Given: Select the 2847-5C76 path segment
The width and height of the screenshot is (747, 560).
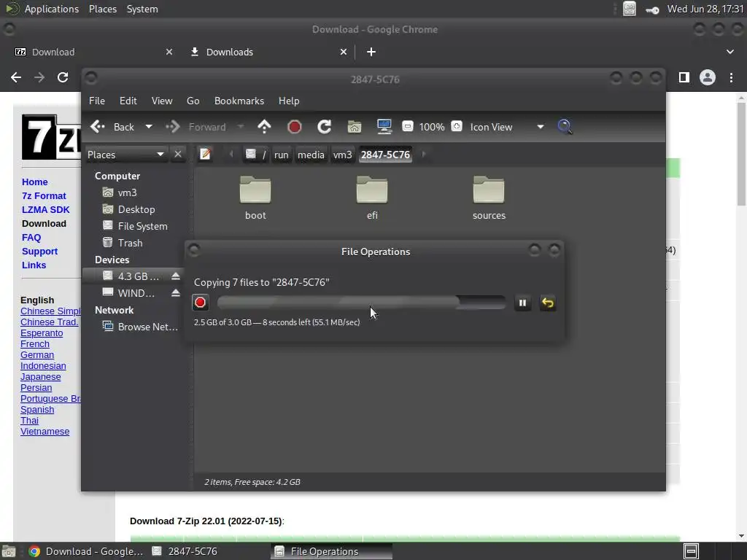Looking at the screenshot, I should 385,155.
